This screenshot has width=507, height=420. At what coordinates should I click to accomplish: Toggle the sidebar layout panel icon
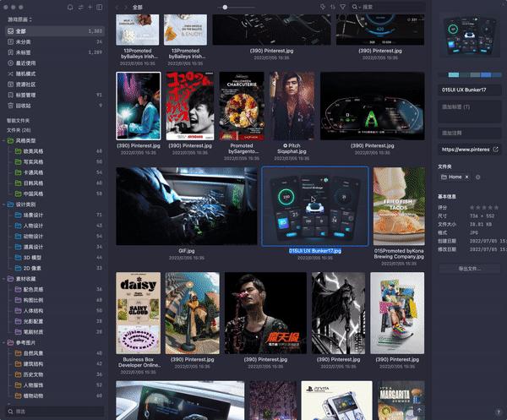100,7
